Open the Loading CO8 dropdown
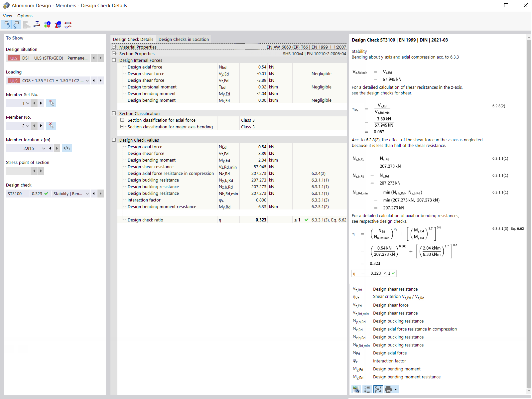This screenshot has height=399, width=532. 87,80
